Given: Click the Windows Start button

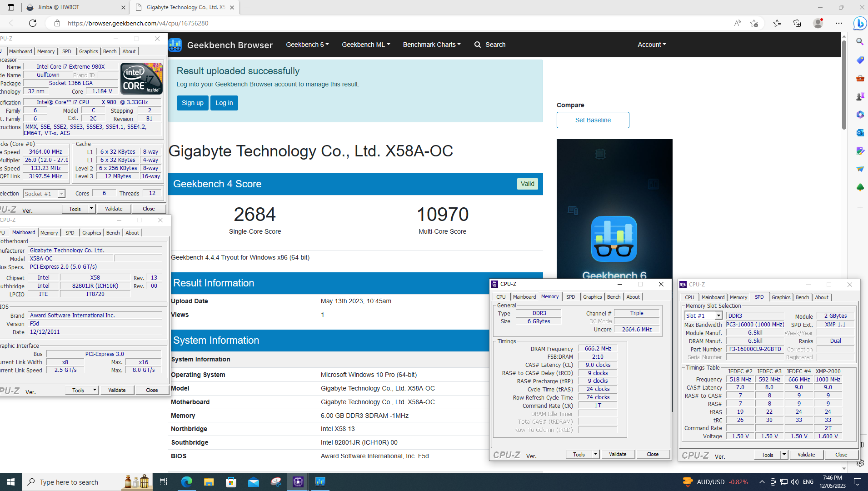Looking at the screenshot, I should point(11,482).
